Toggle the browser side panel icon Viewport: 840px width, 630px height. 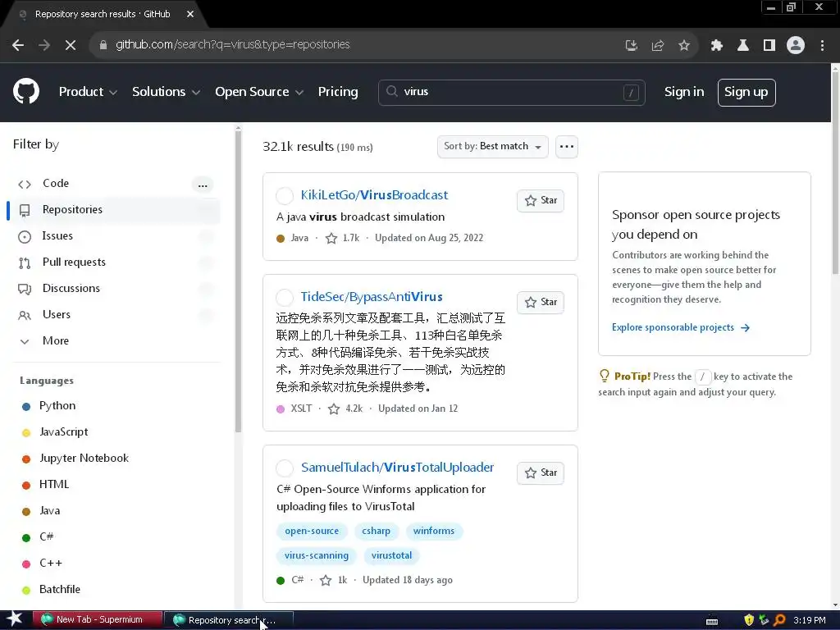[x=769, y=46]
